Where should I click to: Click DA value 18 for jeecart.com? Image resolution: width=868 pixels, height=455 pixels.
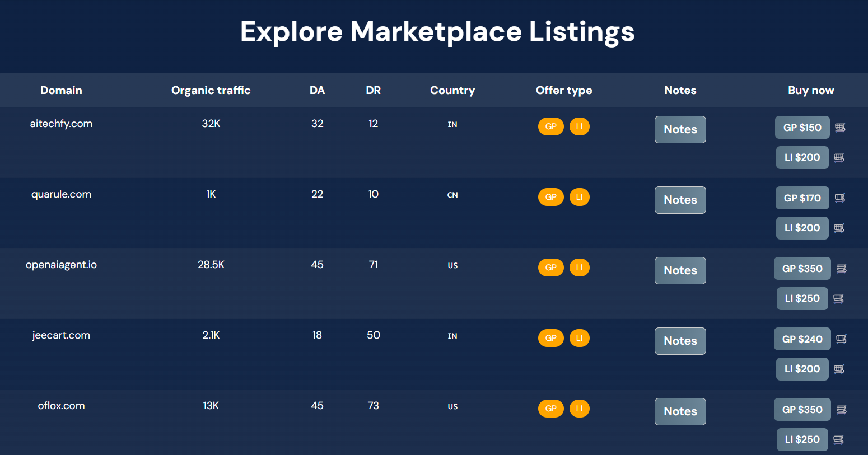pyautogui.click(x=317, y=335)
